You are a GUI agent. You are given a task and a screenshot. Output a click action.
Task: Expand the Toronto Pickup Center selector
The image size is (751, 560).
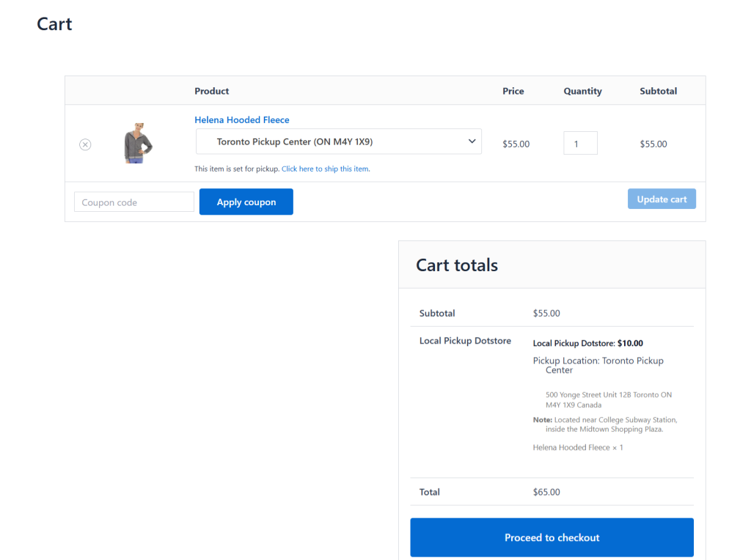tap(337, 141)
